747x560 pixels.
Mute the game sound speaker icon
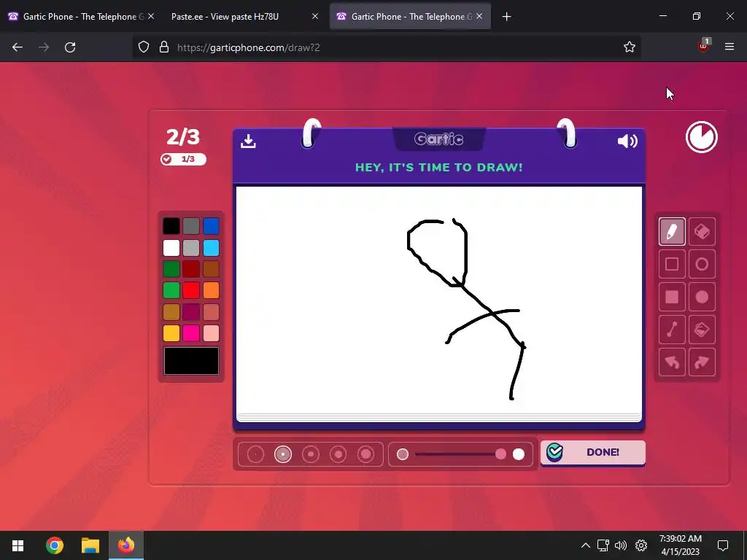(627, 141)
